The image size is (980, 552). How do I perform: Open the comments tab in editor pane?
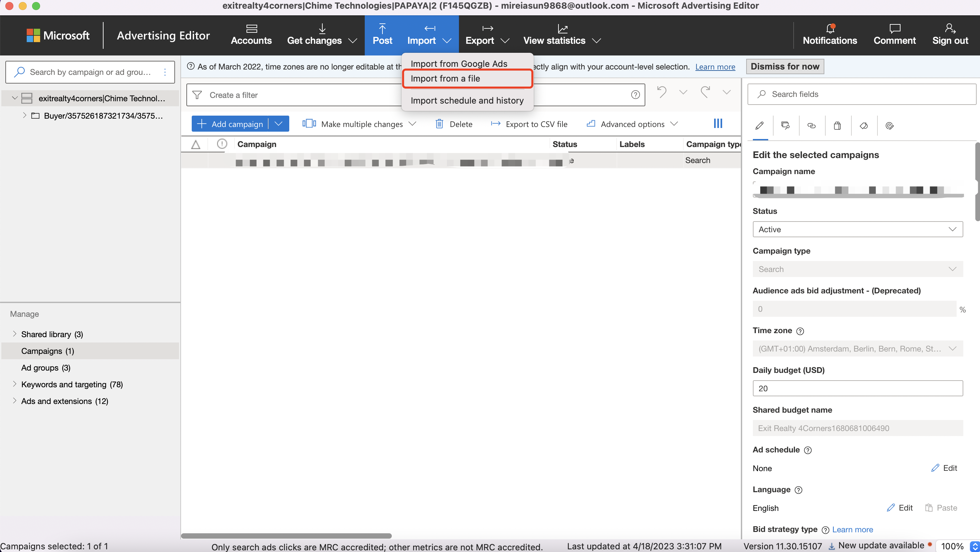tap(785, 125)
